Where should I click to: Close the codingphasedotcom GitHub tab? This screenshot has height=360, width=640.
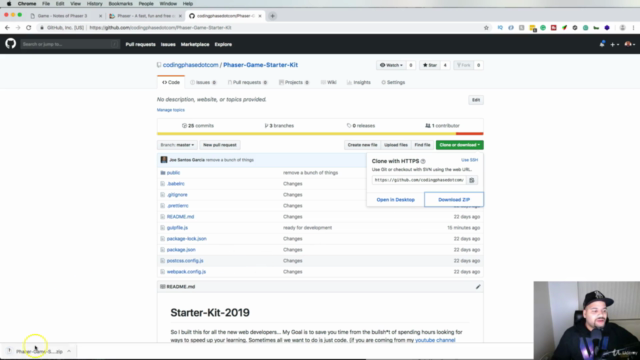tap(260, 16)
